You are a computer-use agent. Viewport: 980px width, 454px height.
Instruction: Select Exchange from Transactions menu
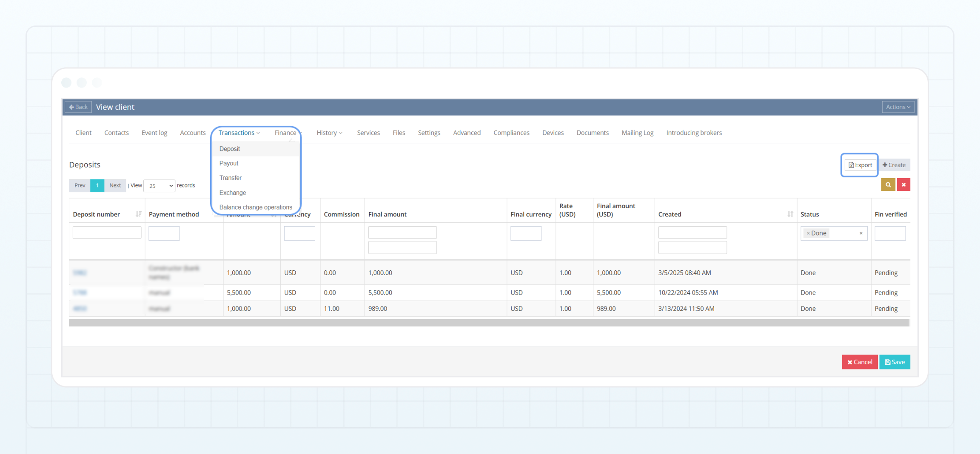[x=233, y=193]
